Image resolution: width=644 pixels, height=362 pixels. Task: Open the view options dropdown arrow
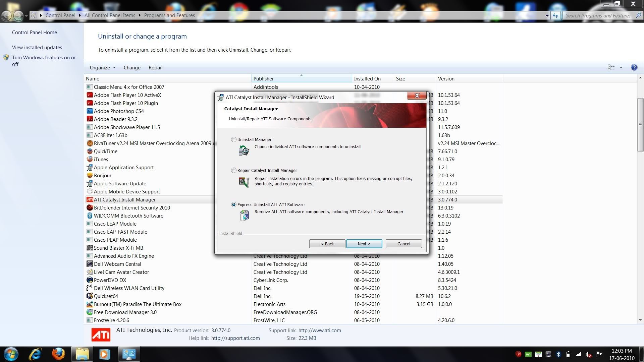tap(621, 67)
